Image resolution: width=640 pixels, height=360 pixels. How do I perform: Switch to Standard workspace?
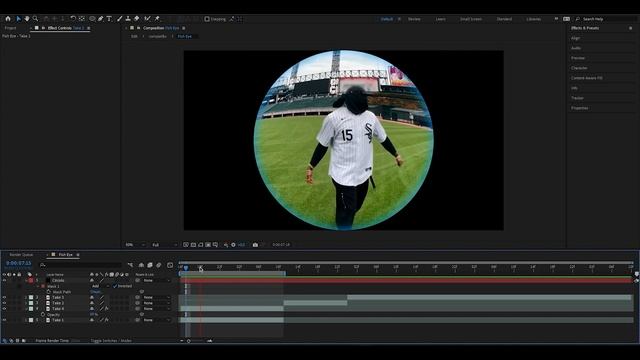(504, 19)
